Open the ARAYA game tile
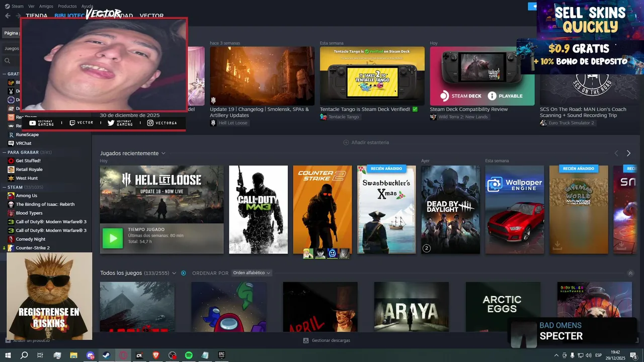Screen dimensions: 644x362 (412, 307)
